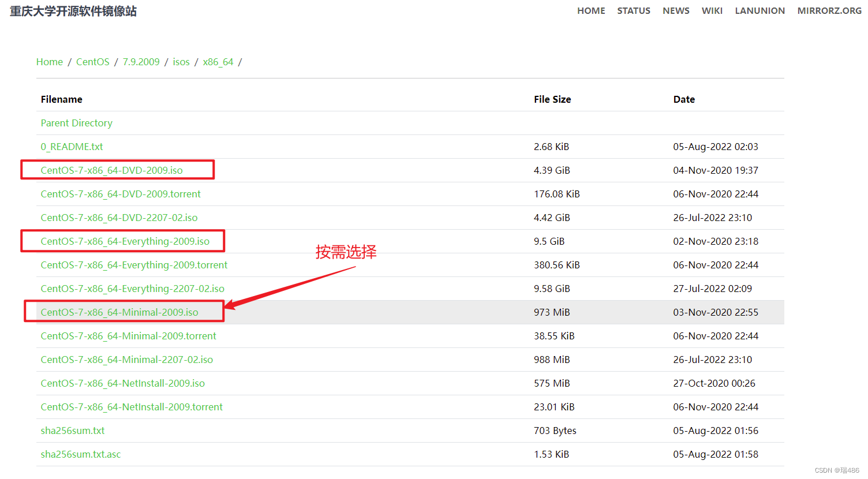The width and height of the screenshot is (868, 479).
Task: Download CentOS-7-x86_64-DVD-2009.torrent
Action: tap(121, 194)
